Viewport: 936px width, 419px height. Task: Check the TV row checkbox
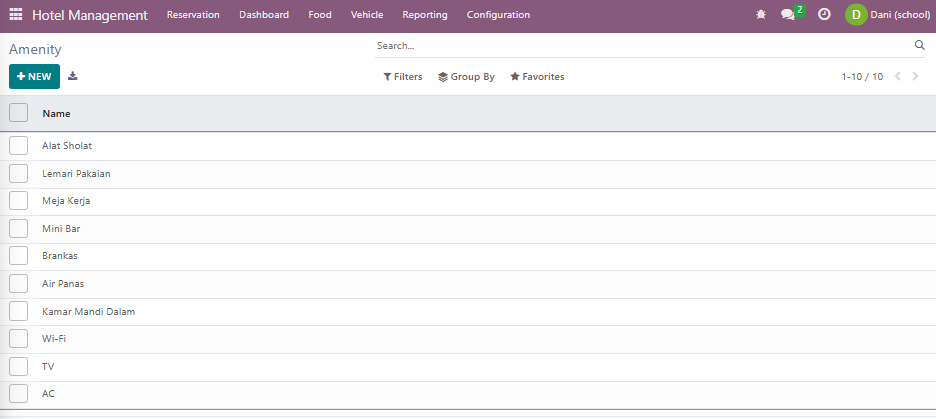[19, 366]
